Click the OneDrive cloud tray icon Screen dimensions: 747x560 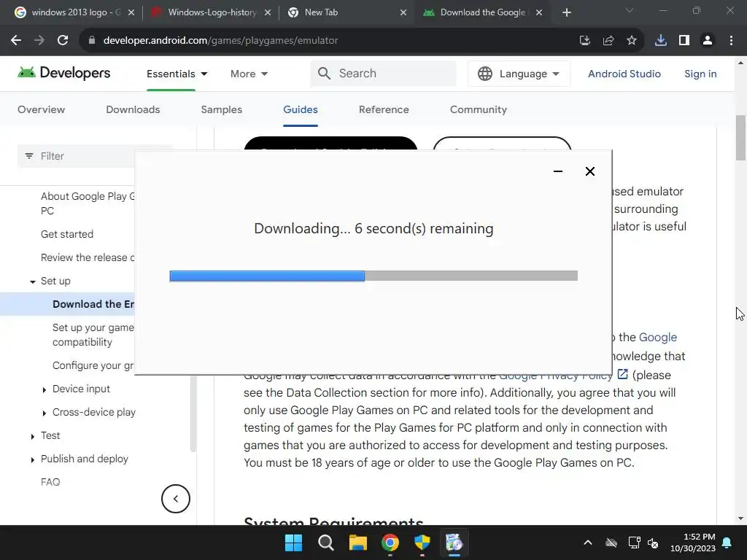[x=611, y=542]
